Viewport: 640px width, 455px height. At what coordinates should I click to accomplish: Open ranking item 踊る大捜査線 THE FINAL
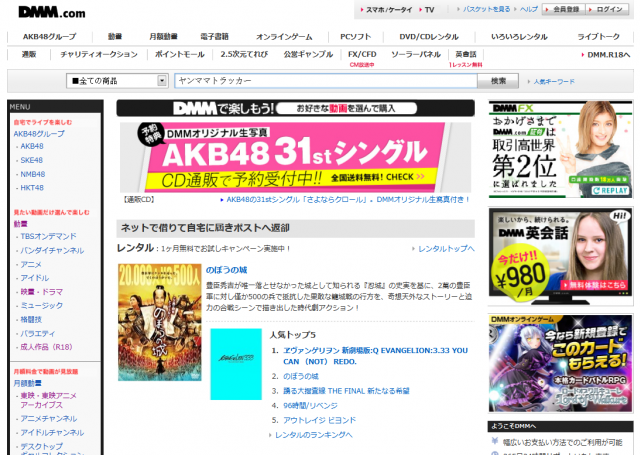point(346,391)
